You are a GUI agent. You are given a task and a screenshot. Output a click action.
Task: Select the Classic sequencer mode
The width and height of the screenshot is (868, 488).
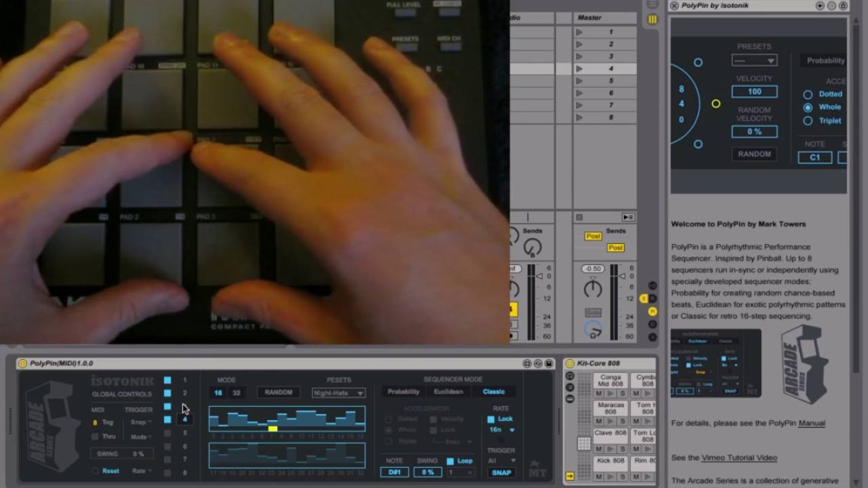point(494,392)
